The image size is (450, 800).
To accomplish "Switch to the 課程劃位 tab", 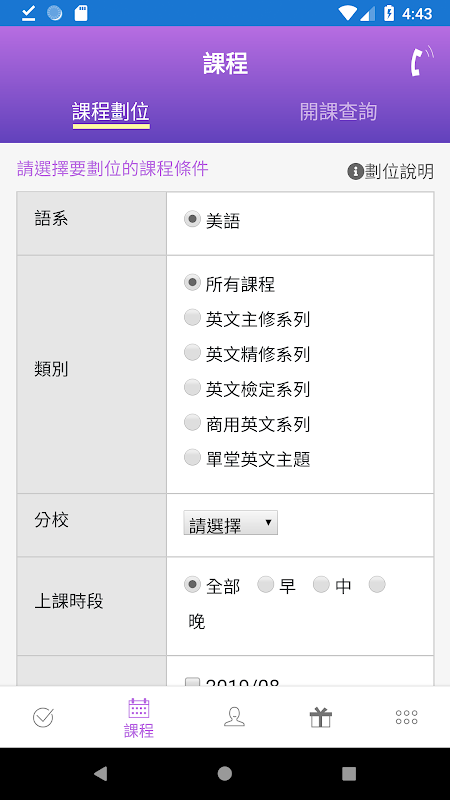I will point(111,112).
